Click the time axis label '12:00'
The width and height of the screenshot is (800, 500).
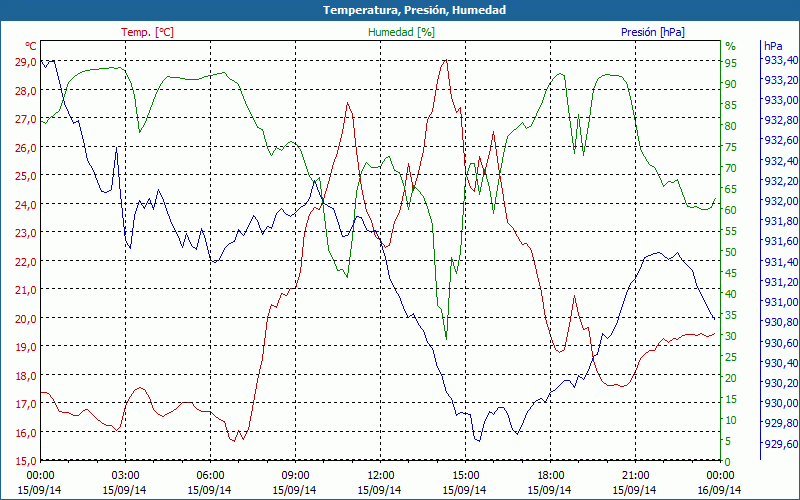[381, 474]
